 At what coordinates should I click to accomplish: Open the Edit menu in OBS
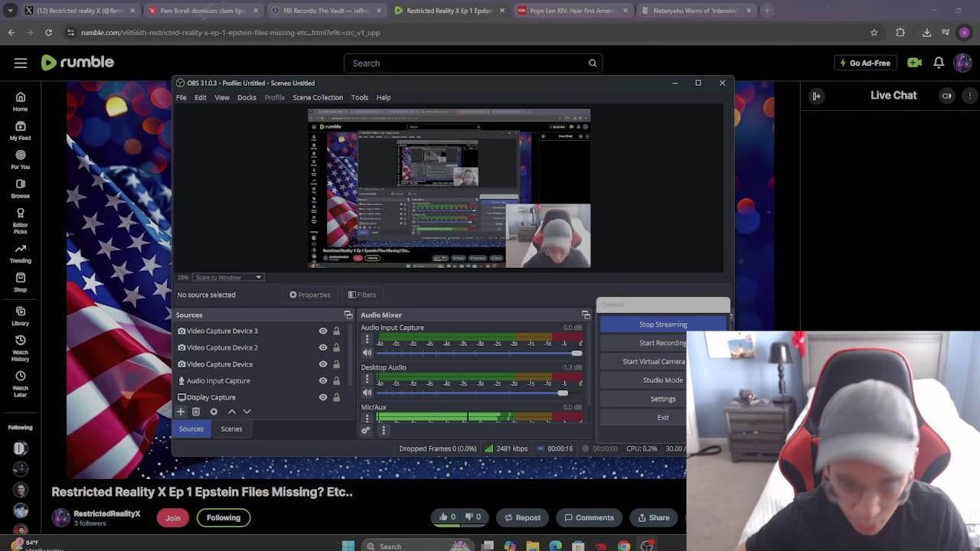click(201, 98)
